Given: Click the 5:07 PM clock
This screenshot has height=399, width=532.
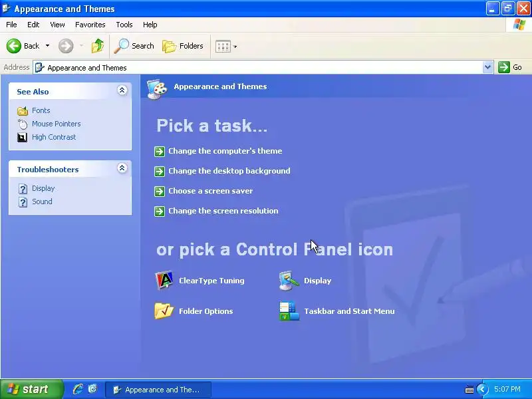Looking at the screenshot, I should pyautogui.click(x=507, y=389).
